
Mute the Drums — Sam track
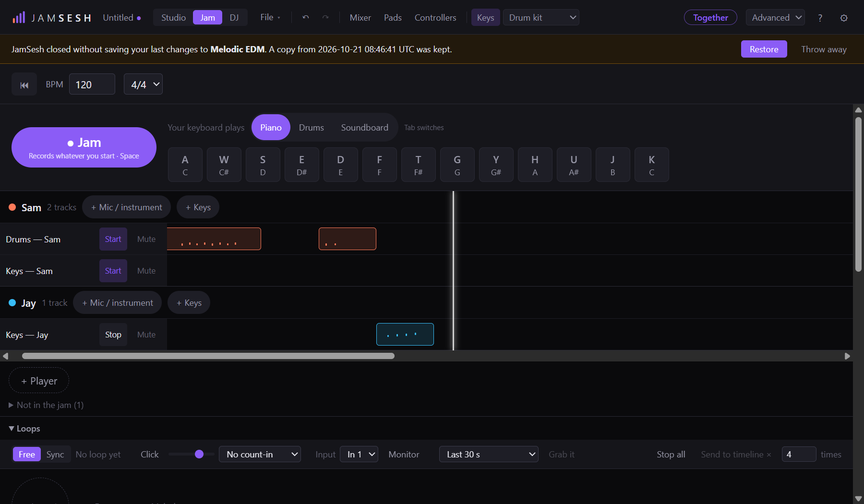point(146,239)
